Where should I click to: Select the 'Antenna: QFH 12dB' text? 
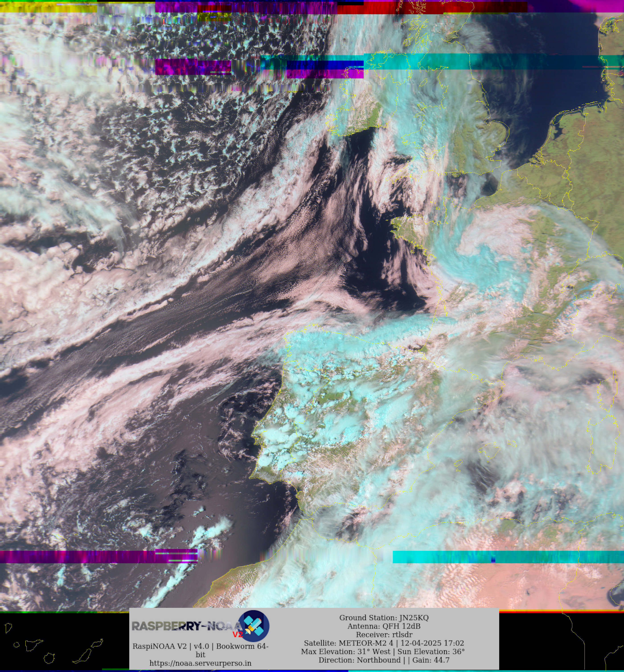click(x=384, y=626)
